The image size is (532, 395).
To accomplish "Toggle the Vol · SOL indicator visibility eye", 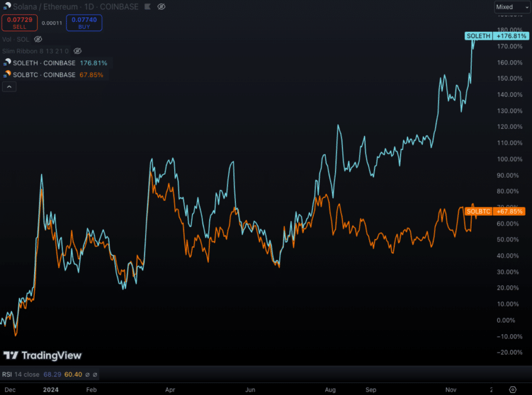I will point(38,39).
